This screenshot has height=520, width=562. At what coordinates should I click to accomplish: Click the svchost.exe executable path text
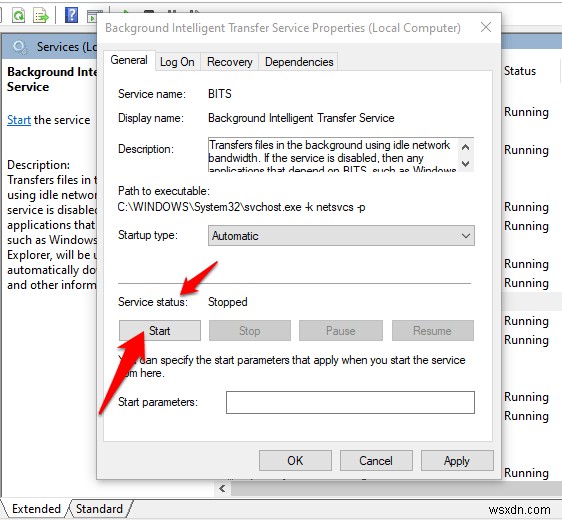242,207
